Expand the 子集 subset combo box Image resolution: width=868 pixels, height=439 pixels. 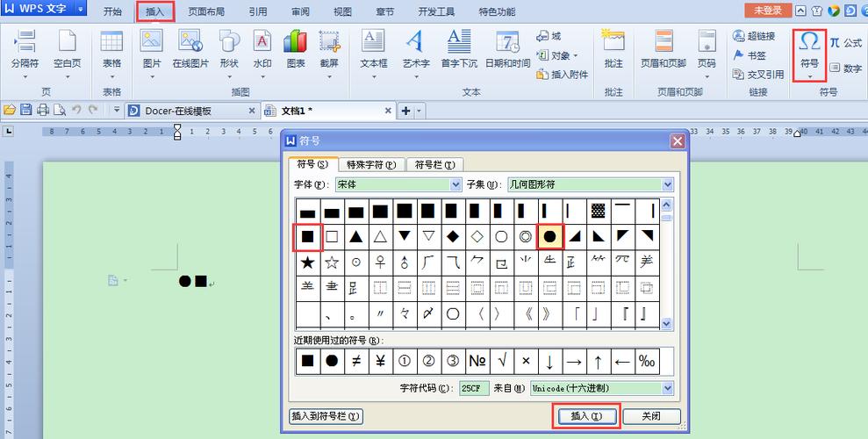(668, 184)
